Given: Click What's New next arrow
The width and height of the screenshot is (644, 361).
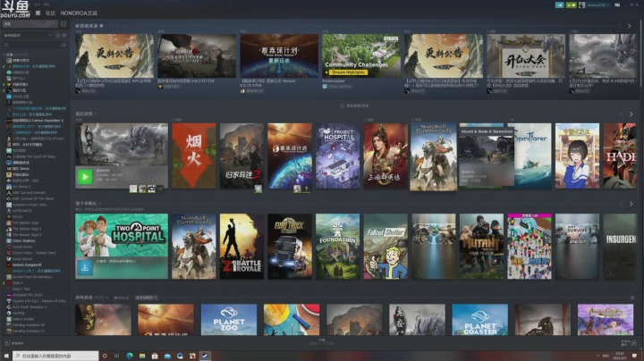Looking at the screenshot, I should tap(629, 26).
